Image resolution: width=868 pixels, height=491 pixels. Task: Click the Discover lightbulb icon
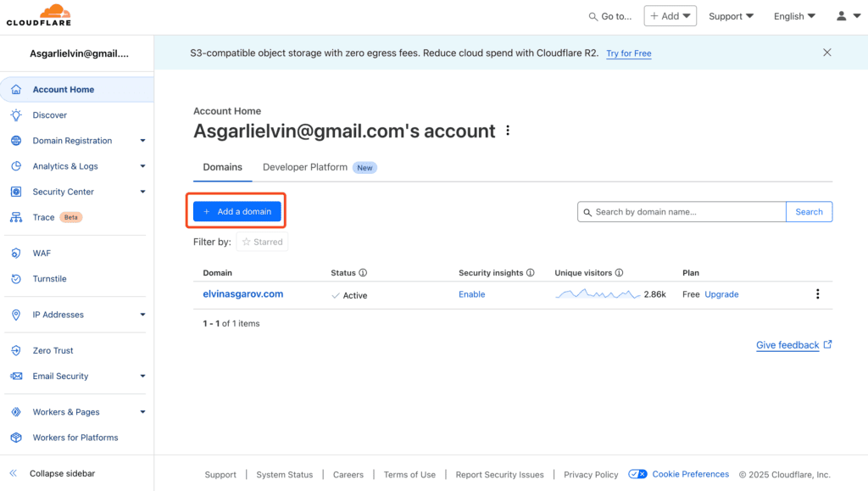(x=16, y=115)
